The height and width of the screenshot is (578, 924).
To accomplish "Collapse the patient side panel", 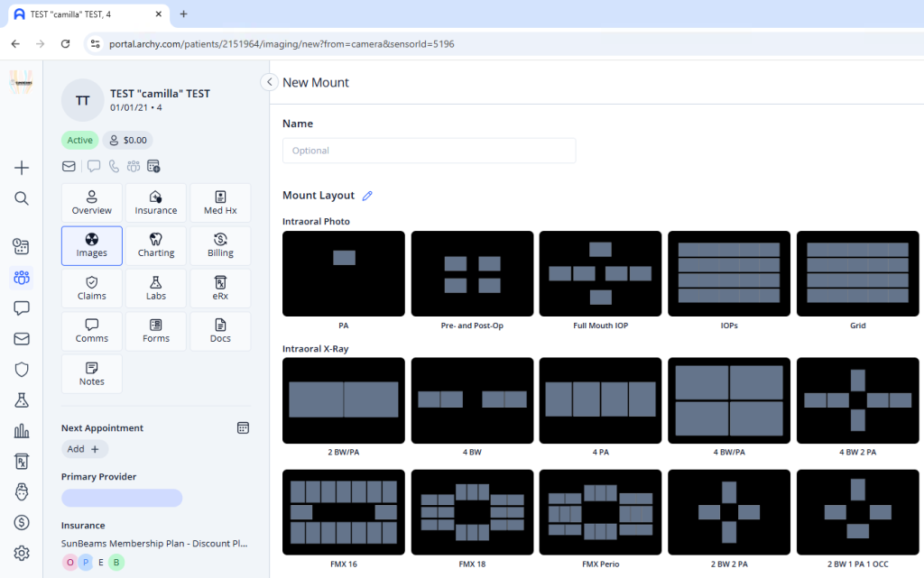I will [269, 82].
